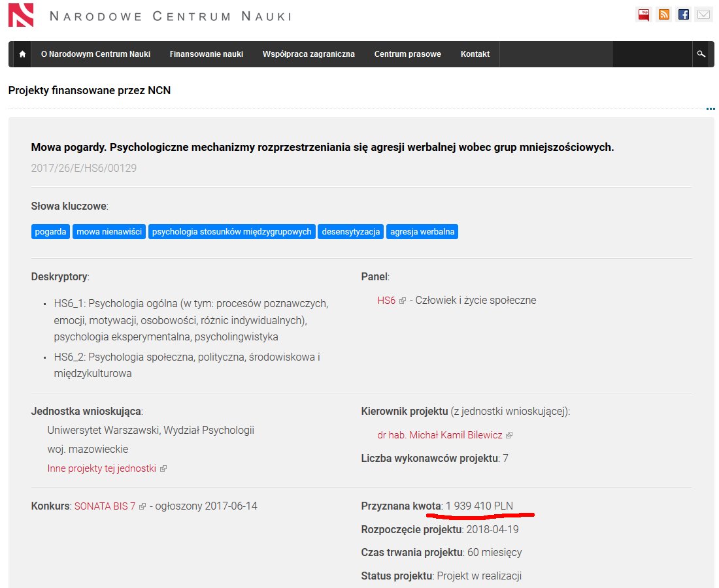Select the desensytyzacja keyword tag

(x=351, y=231)
